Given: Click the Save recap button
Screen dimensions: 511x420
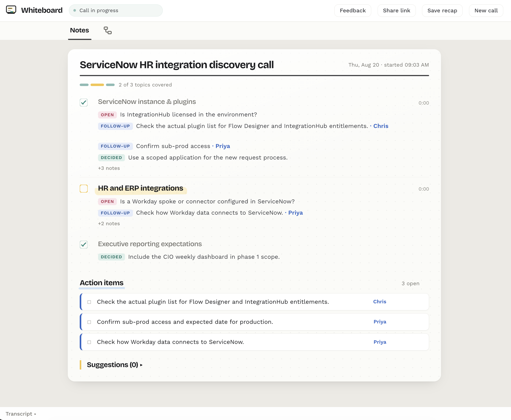Looking at the screenshot, I should point(442,10).
